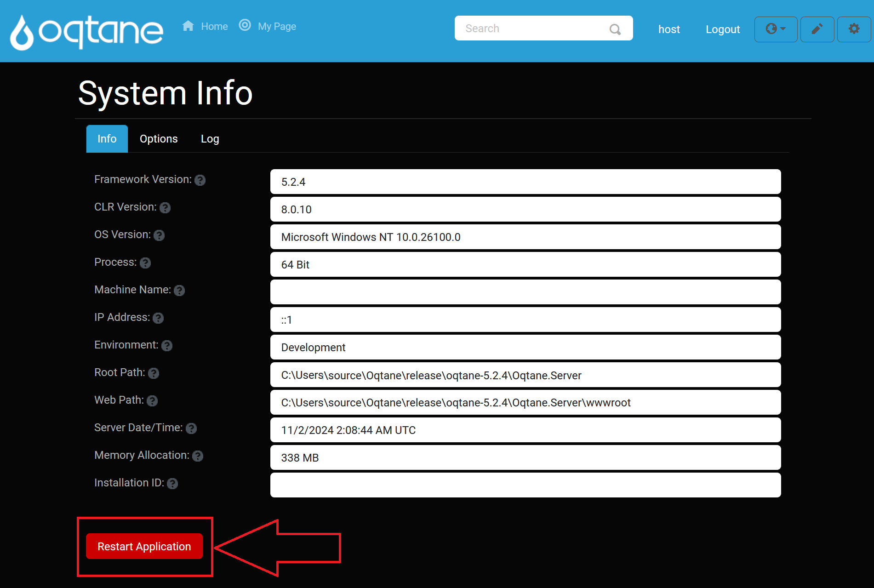Open the gear control panel button

point(854,29)
